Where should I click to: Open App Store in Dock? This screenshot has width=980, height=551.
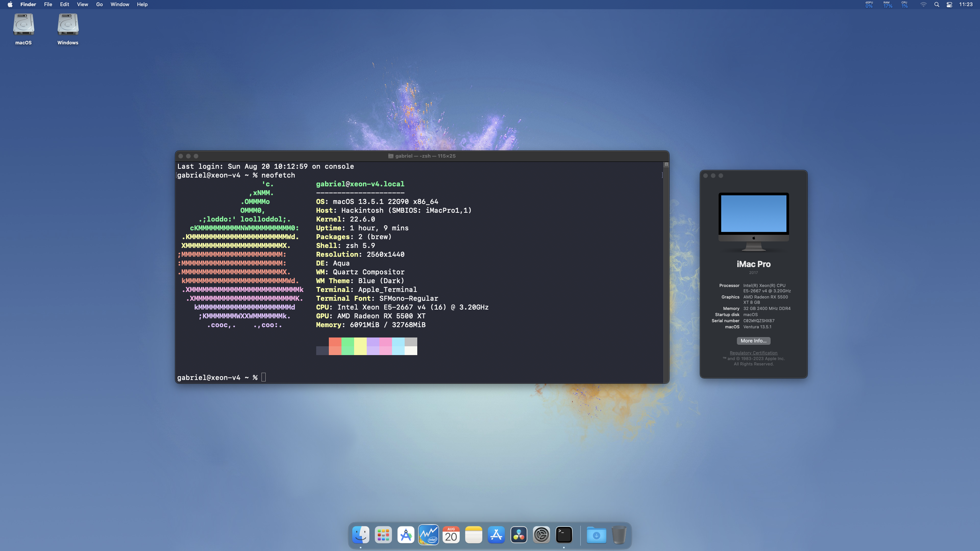pos(496,535)
